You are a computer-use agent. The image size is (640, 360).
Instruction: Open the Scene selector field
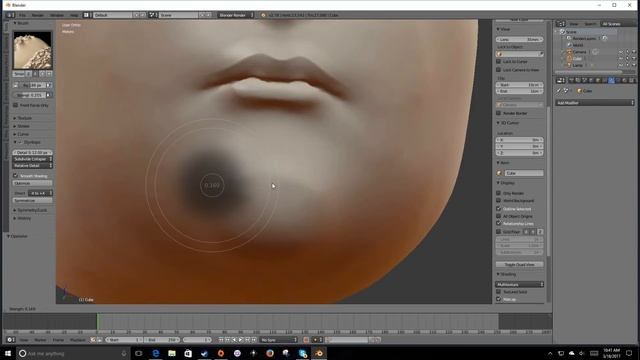tap(178, 15)
